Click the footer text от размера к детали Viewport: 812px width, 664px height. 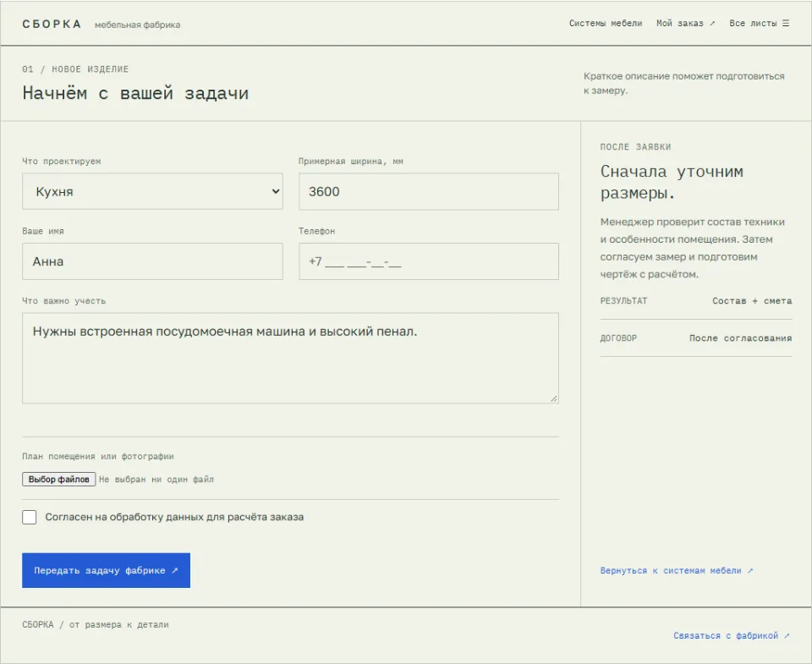119,624
